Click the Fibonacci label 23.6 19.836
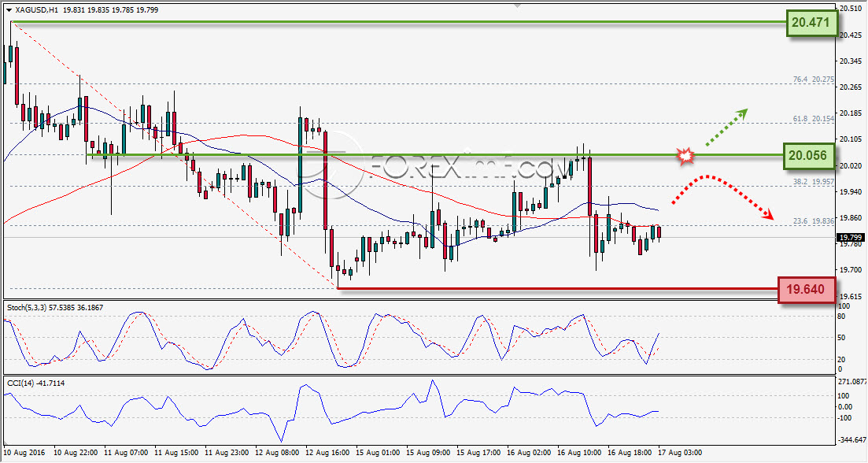Image resolution: width=868 pixels, height=463 pixels. click(813, 221)
